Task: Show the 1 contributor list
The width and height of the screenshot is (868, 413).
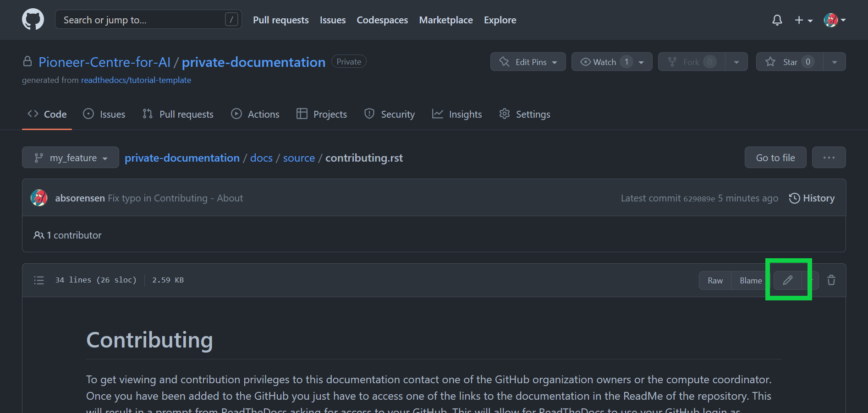Action: click(x=67, y=235)
